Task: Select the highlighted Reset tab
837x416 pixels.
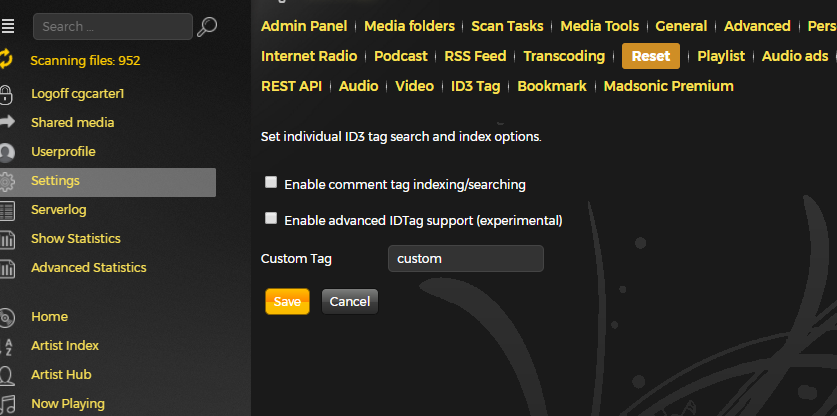Action: pyautogui.click(x=651, y=56)
